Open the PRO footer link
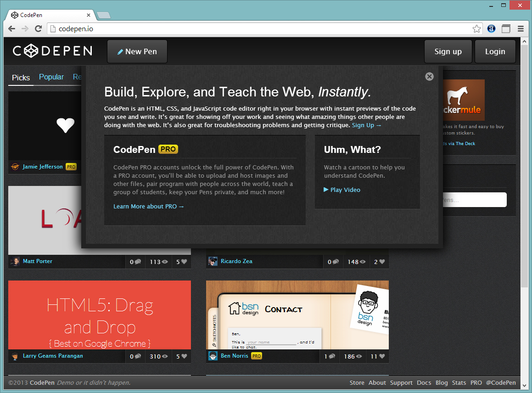 pos(476,383)
